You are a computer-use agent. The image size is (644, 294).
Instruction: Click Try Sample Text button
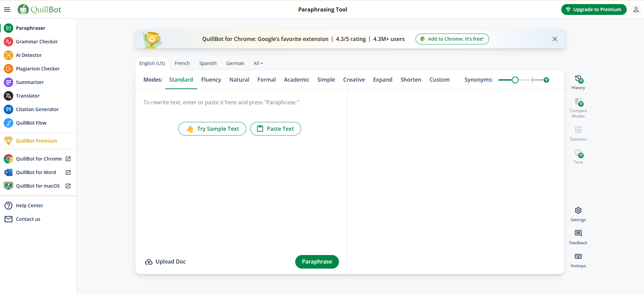(212, 129)
